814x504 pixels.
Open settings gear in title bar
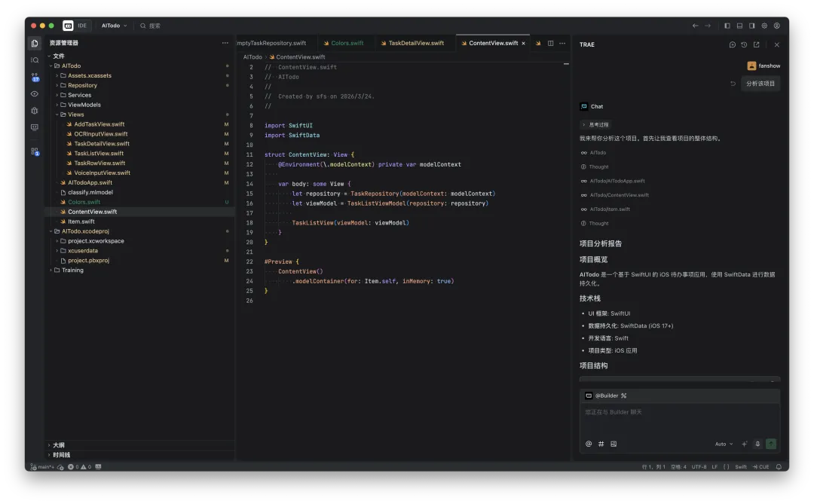(x=764, y=26)
